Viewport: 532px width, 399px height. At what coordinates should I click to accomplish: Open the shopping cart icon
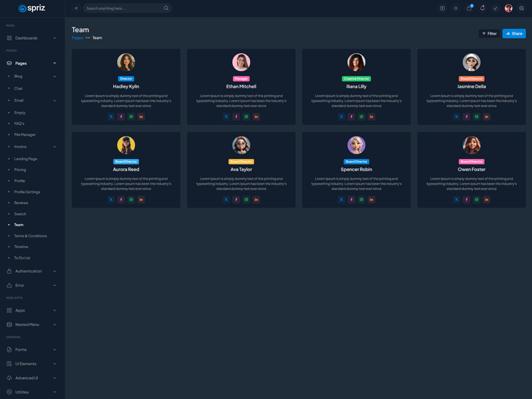point(469,8)
